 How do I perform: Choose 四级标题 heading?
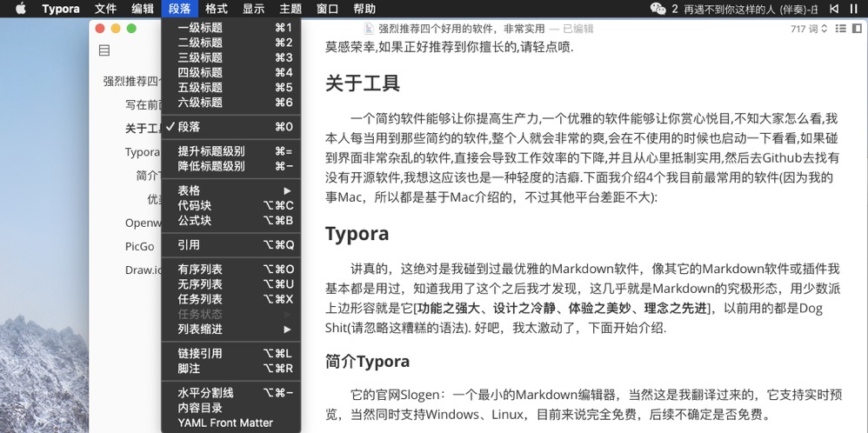[x=230, y=72]
